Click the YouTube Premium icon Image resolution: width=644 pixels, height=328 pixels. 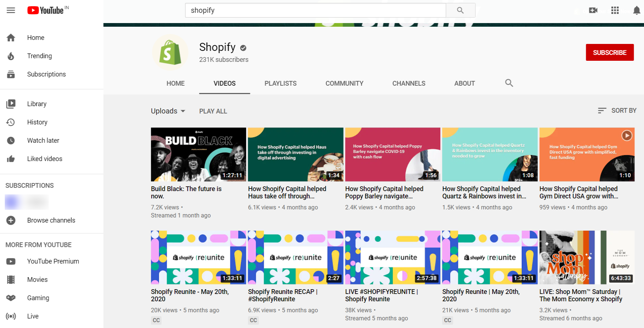(11, 261)
